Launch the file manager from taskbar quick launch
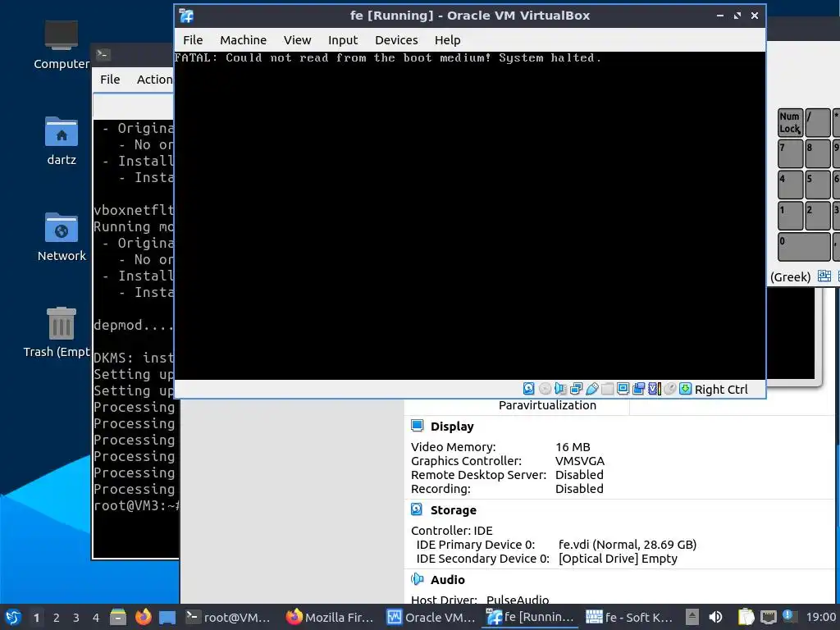Screen dimensions: 840x630 coord(118,617)
